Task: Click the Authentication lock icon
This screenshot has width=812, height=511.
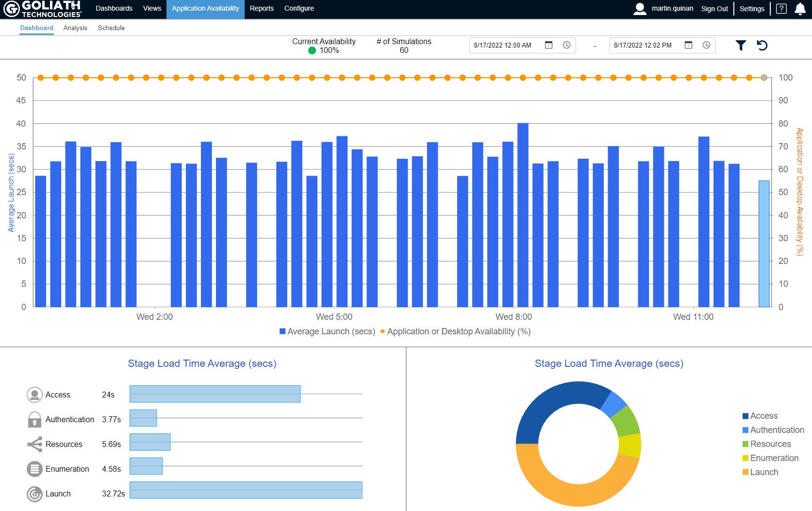Action: 34,419
